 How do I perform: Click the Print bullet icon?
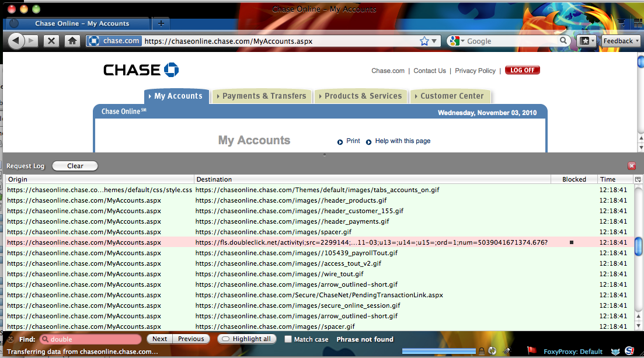[x=340, y=142]
